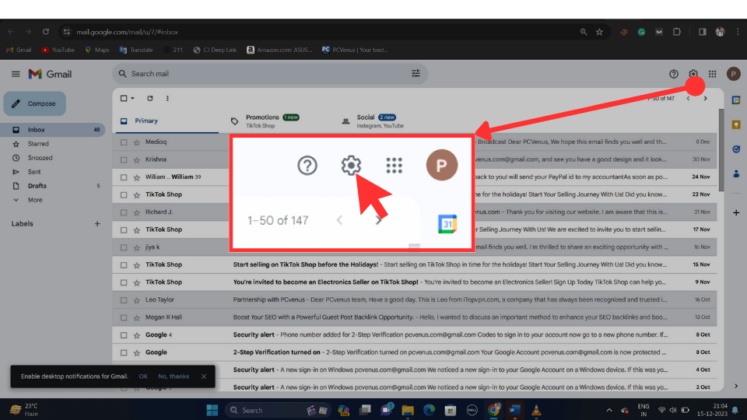Tick the checkbox for jiya k email
This screenshot has width=747, height=420.
coord(124,247)
